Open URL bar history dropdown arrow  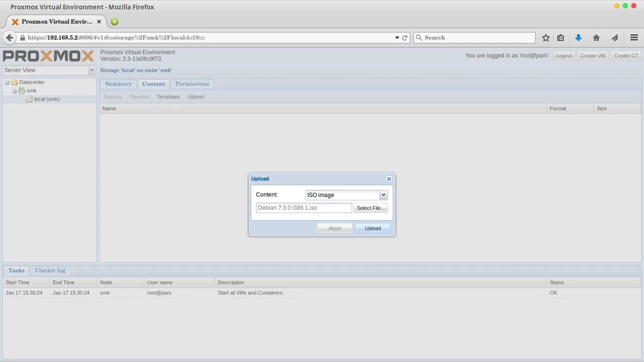click(x=397, y=38)
